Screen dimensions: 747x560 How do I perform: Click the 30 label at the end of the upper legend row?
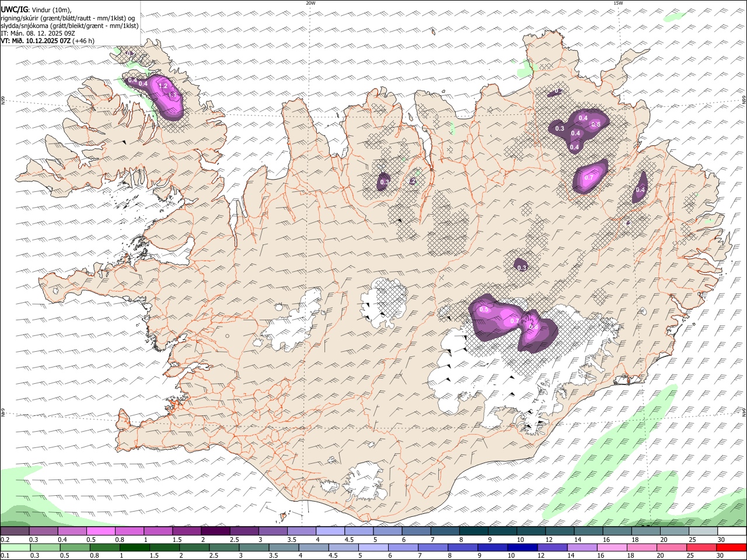pos(721,540)
